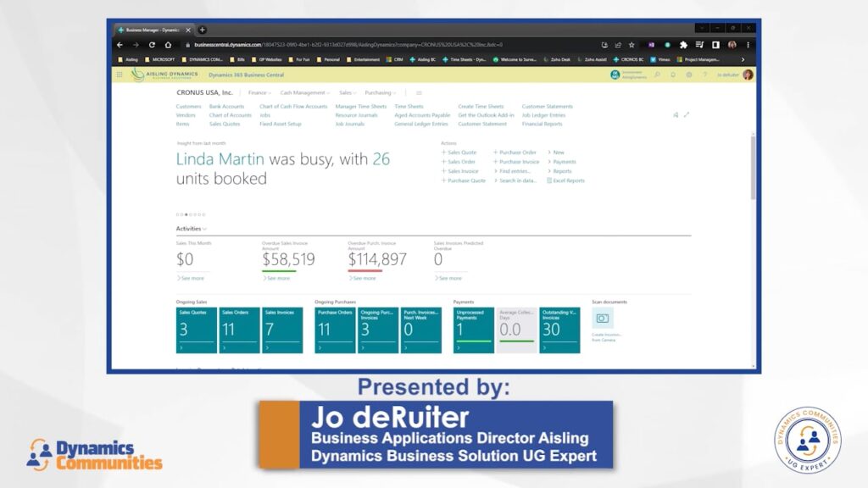See more under Sales Invoices Predicted Overdue
The height and width of the screenshot is (488, 868).
click(x=448, y=278)
